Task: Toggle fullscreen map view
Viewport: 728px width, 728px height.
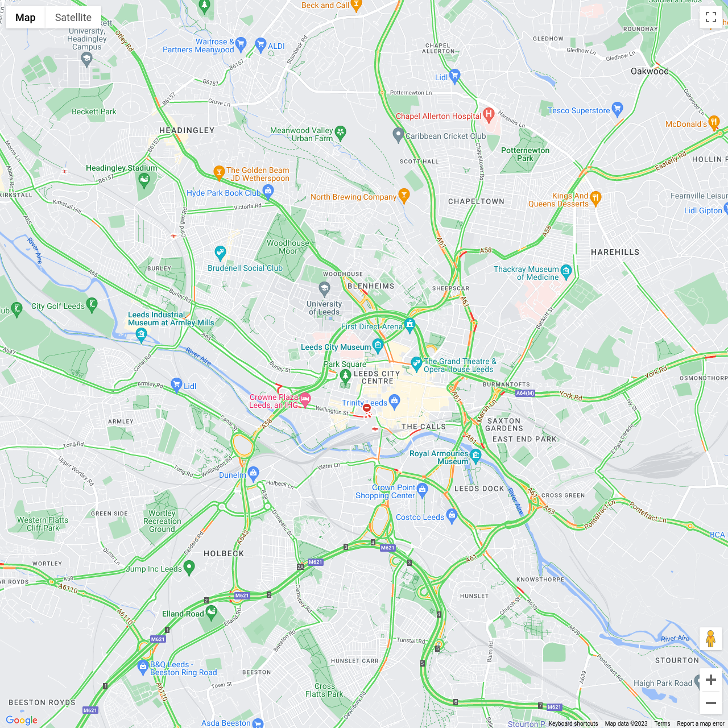Action: pos(711,17)
